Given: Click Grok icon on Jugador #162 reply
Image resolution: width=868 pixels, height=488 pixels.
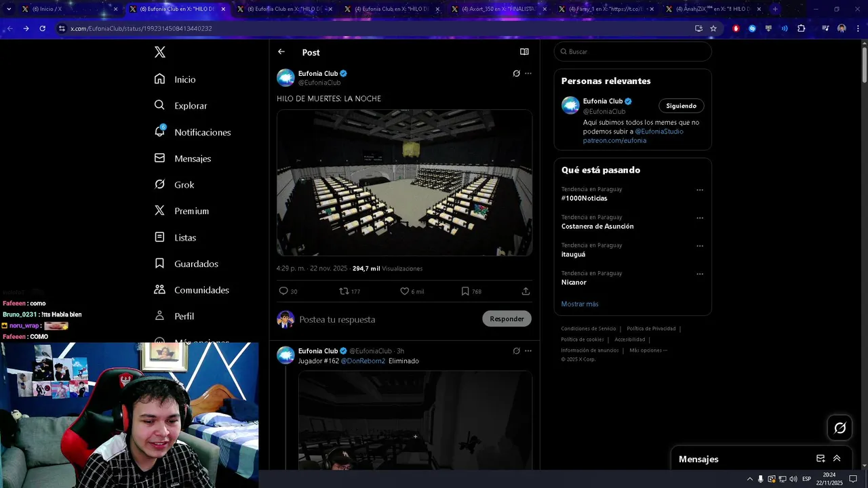Looking at the screenshot, I should 516,350.
